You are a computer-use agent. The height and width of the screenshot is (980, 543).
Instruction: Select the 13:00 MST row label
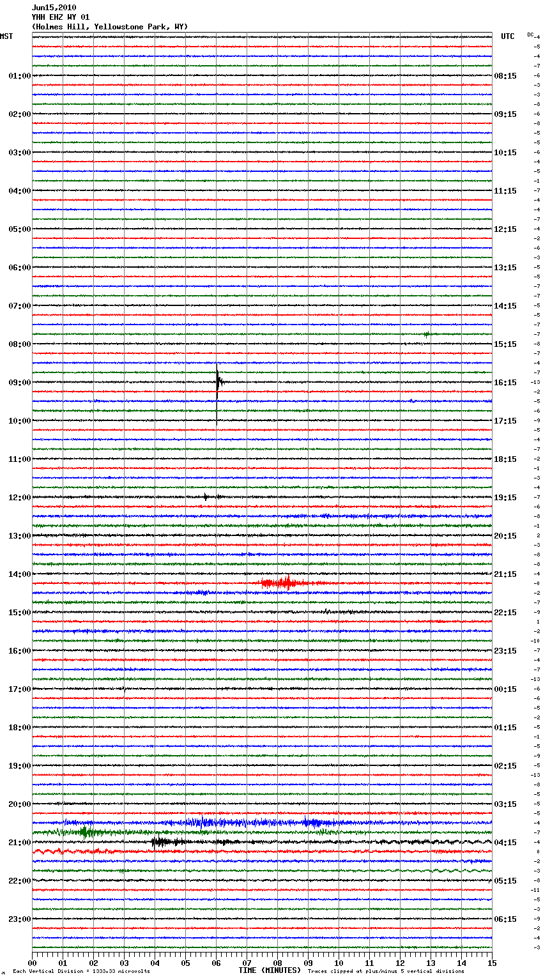click(x=20, y=536)
